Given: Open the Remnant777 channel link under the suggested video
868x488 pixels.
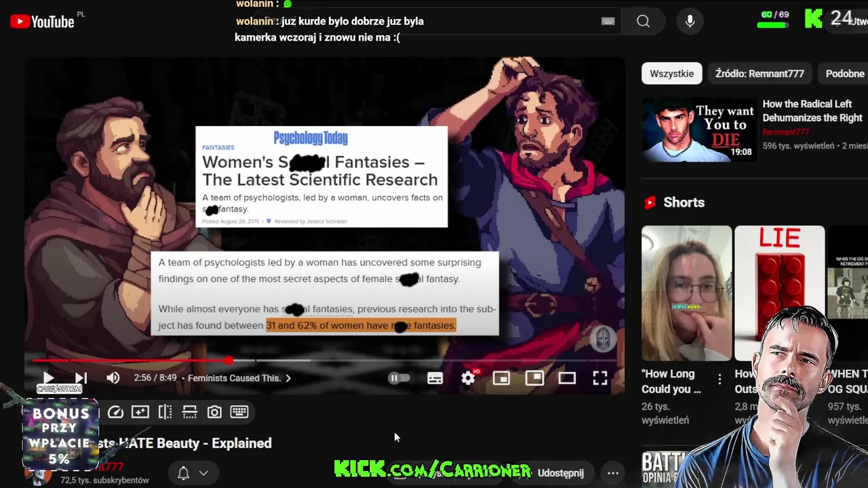Looking at the screenshot, I should 786,132.
